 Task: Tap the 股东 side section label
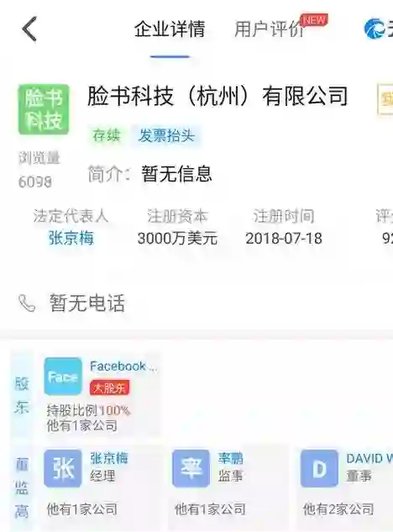[22, 395]
